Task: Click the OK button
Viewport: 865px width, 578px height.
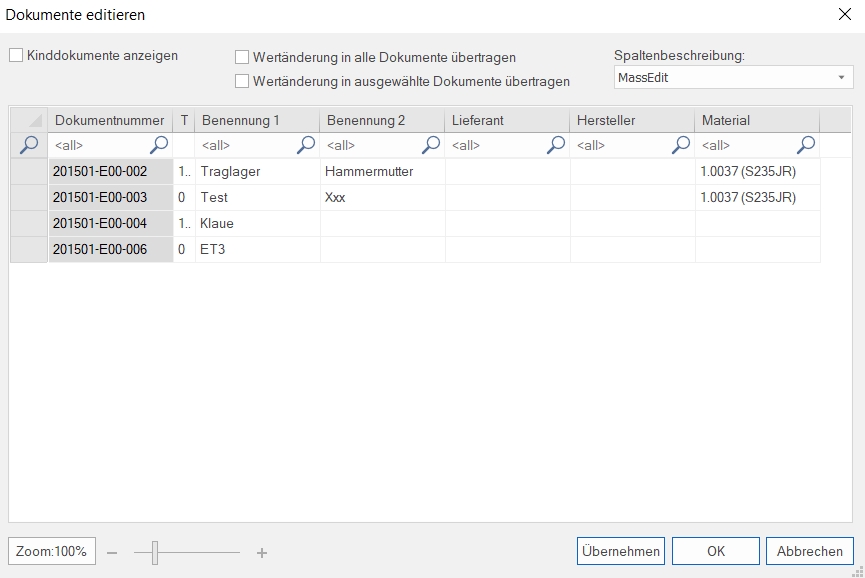Action: (715, 551)
